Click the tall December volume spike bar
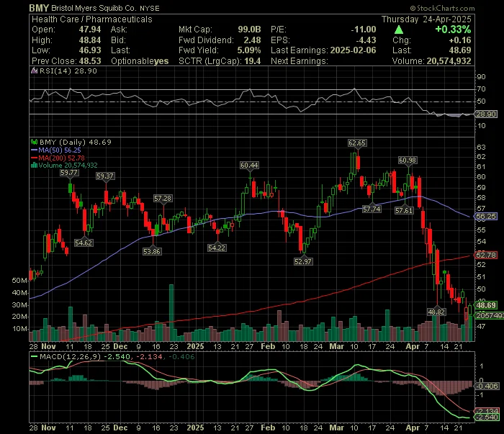This screenshot has height=434, width=504. pos(171,312)
